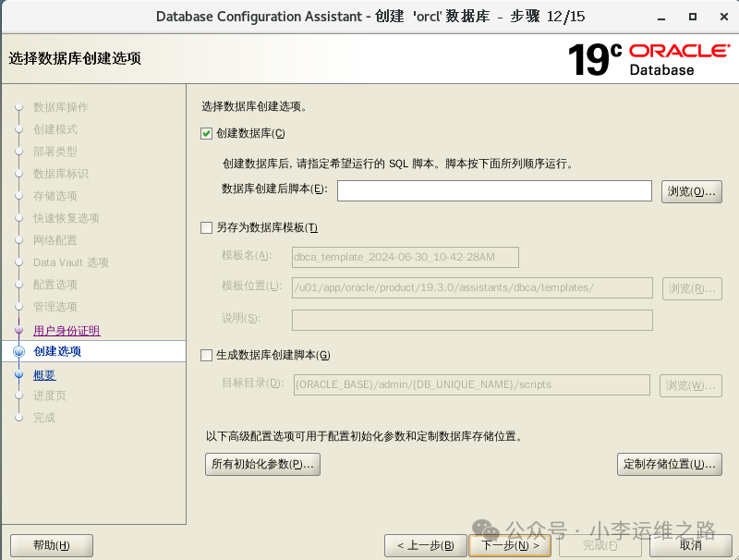Click the 用户身份证明 step bullet icon
Image resolution: width=739 pixels, height=560 pixels.
(x=18, y=331)
